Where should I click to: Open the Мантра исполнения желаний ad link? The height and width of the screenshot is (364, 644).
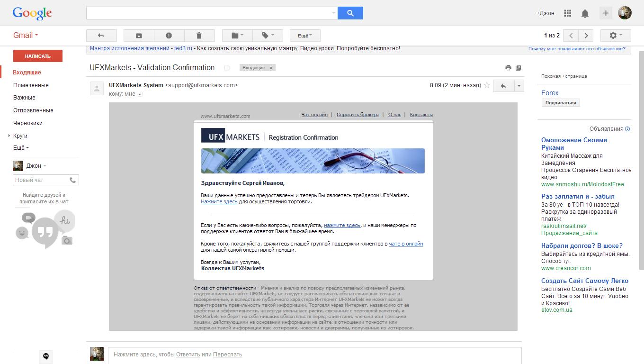(130, 48)
